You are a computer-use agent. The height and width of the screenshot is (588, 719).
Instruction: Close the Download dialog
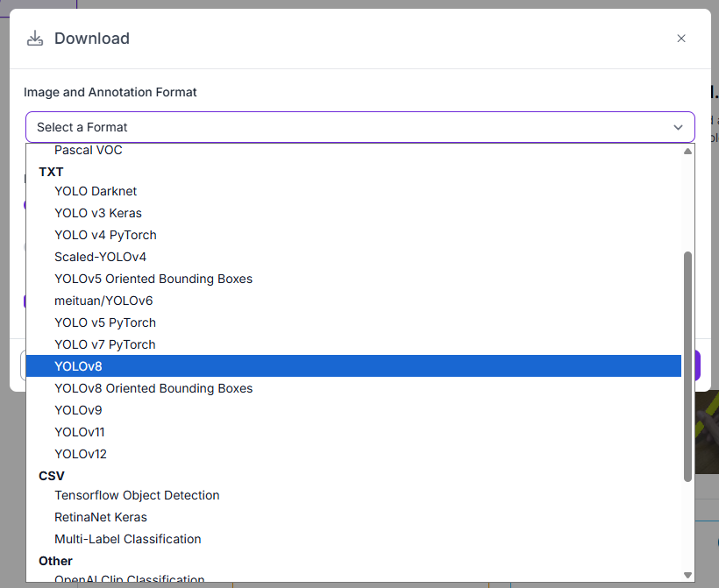[x=681, y=39]
